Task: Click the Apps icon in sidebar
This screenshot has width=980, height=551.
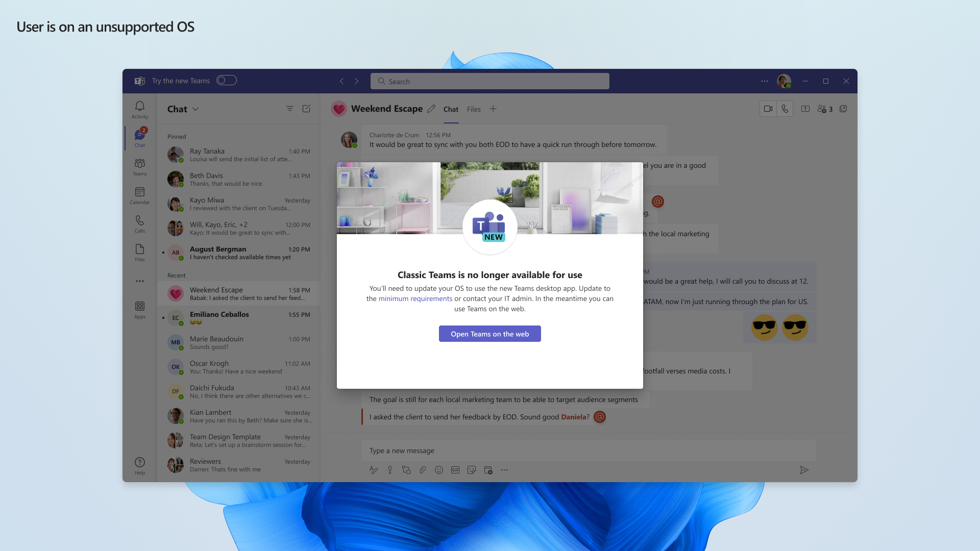Action: [x=140, y=309]
